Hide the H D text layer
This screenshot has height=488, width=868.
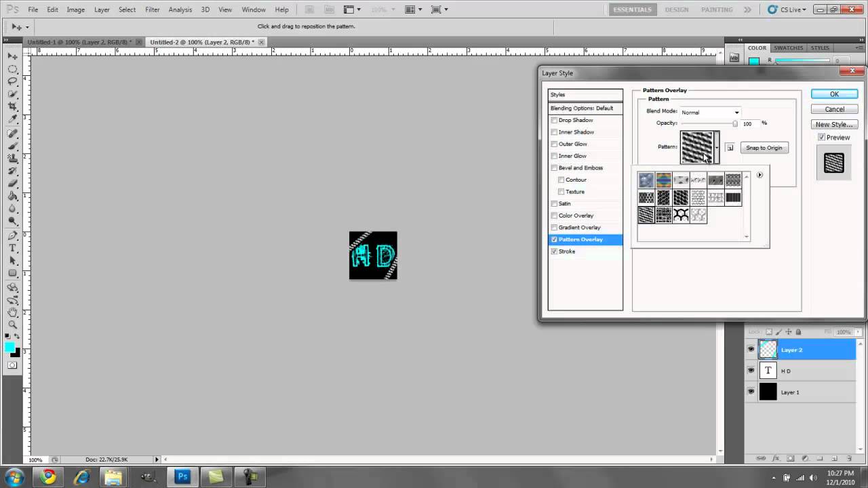751,371
